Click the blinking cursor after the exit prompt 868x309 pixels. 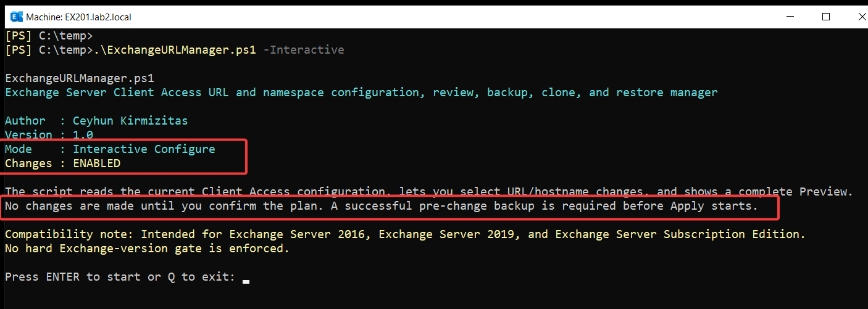(x=246, y=281)
